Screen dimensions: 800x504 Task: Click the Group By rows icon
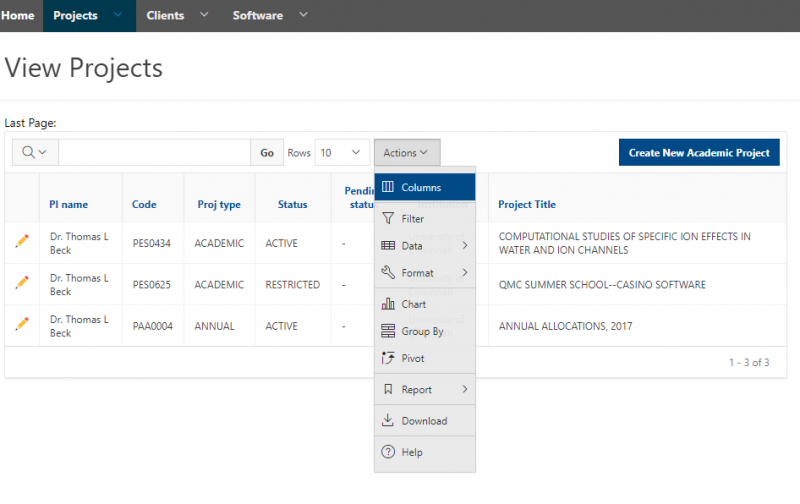(x=388, y=331)
